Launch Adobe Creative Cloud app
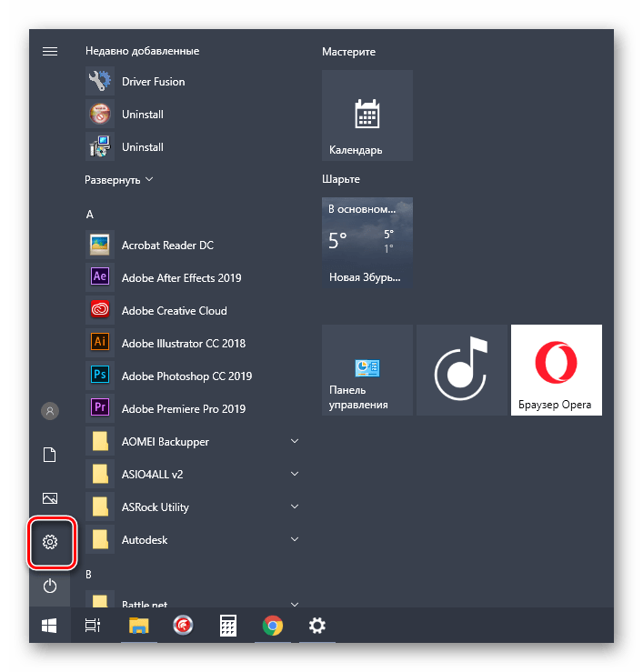Screen dimensions: 643x672 tap(174, 311)
